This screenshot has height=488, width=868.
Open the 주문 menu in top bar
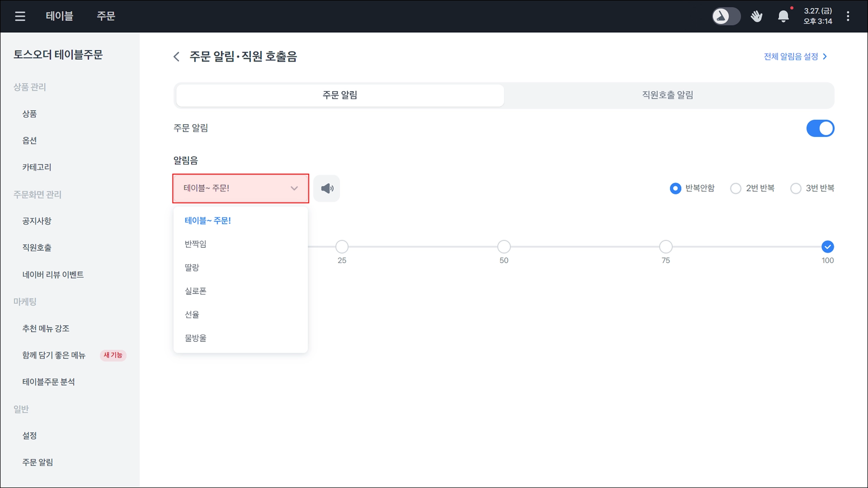tap(106, 16)
